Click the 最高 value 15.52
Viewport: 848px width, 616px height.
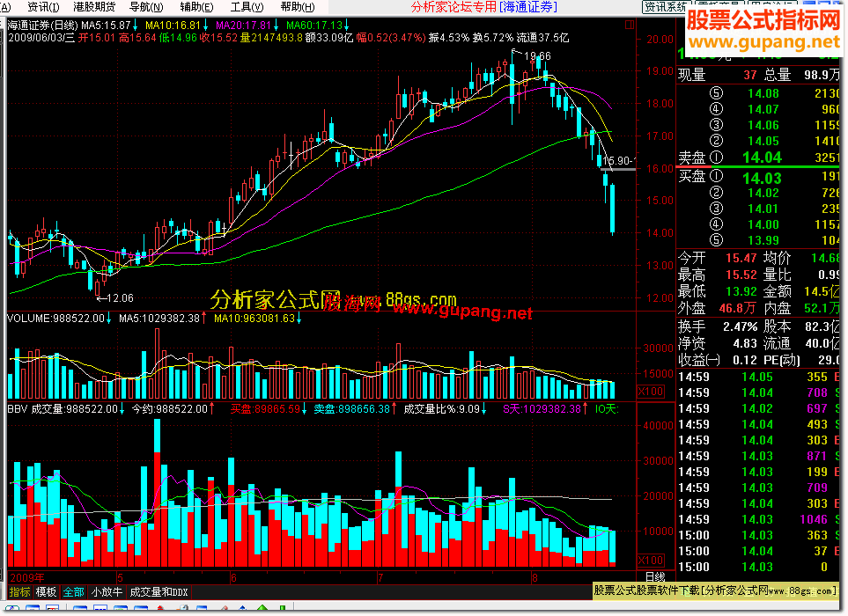click(x=741, y=275)
